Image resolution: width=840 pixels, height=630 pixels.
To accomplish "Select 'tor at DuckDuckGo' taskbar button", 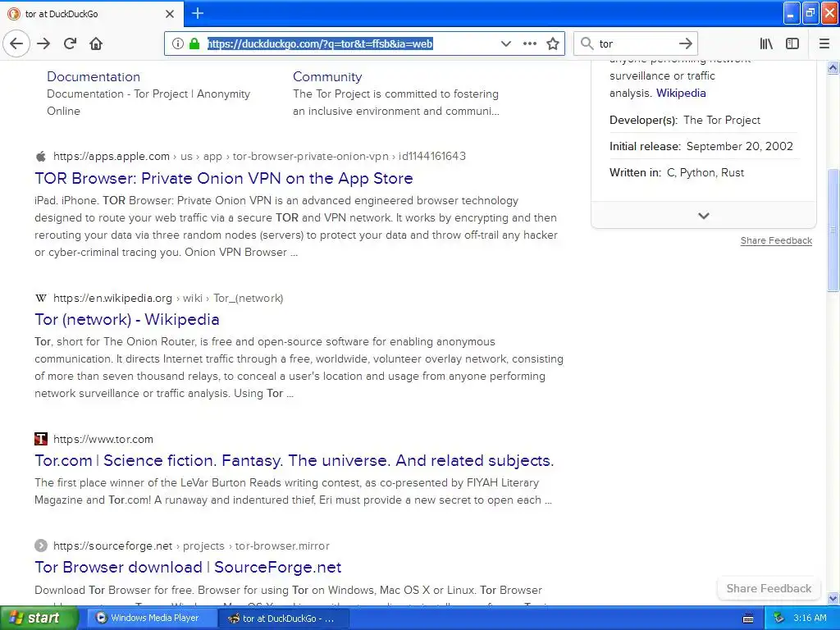I will (x=285, y=619).
